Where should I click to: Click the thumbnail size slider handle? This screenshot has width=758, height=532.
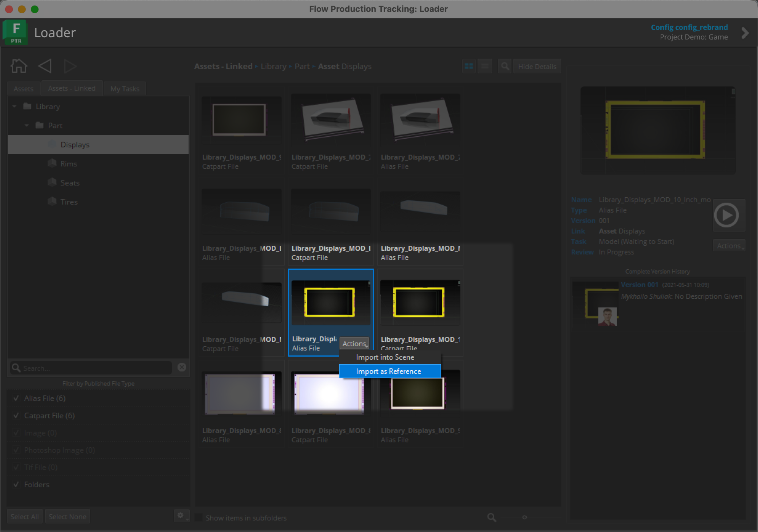524,517
